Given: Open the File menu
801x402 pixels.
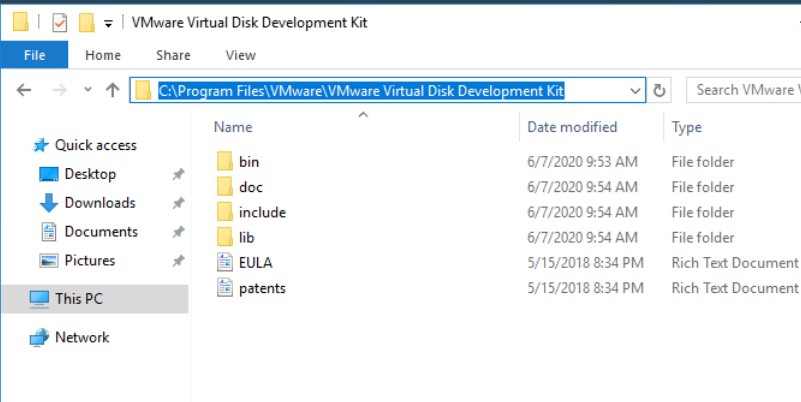Looking at the screenshot, I should (34, 55).
